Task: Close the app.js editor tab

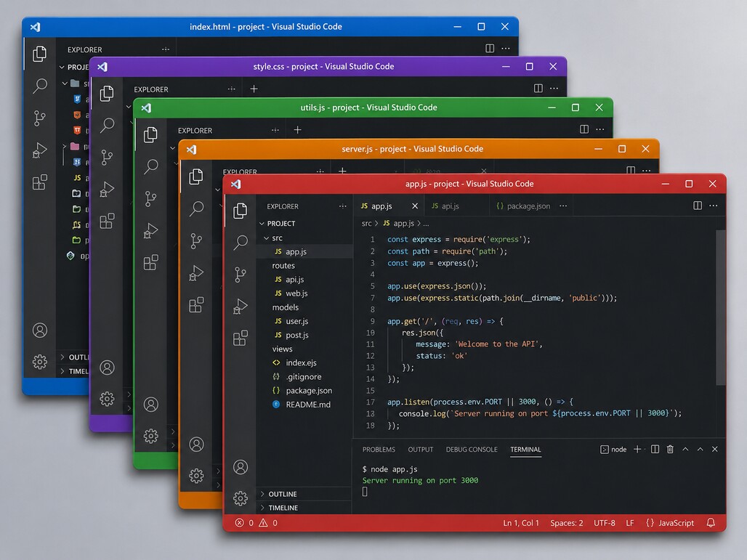Action: click(414, 206)
